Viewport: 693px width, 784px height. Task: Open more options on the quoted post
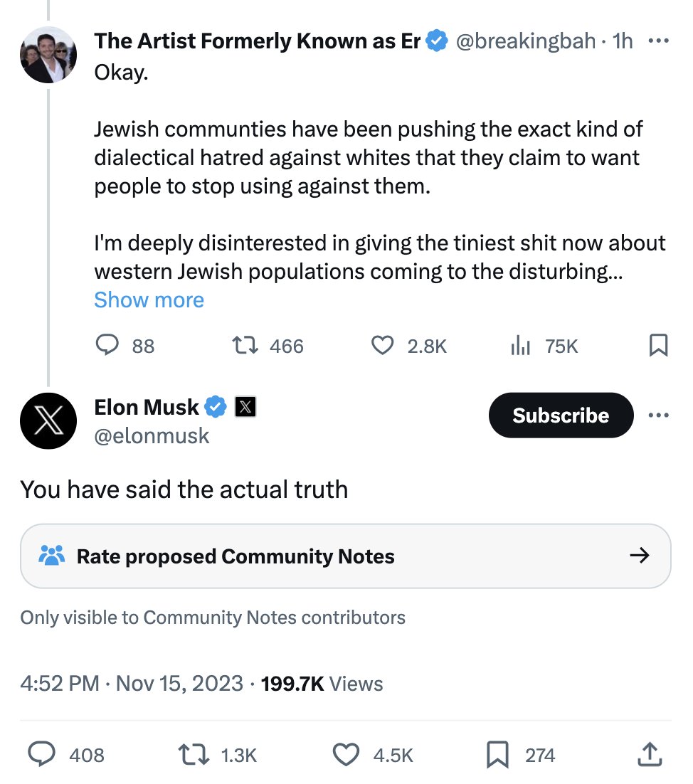point(659,41)
